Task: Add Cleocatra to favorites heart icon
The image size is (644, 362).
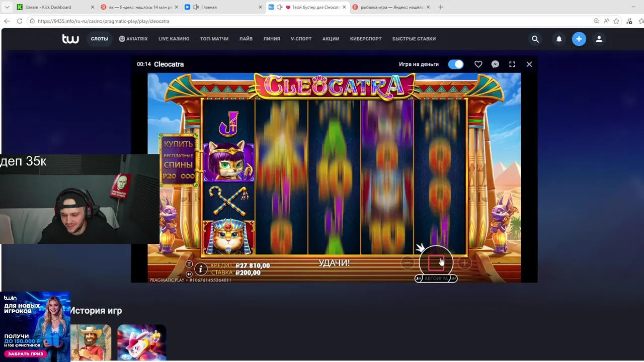Action: pyautogui.click(x=478, y=64)
